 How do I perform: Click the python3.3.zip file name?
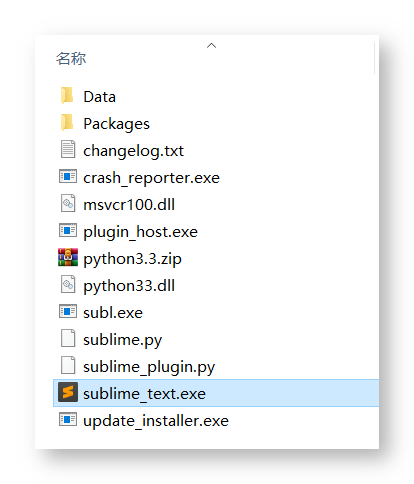click(132, 259)
